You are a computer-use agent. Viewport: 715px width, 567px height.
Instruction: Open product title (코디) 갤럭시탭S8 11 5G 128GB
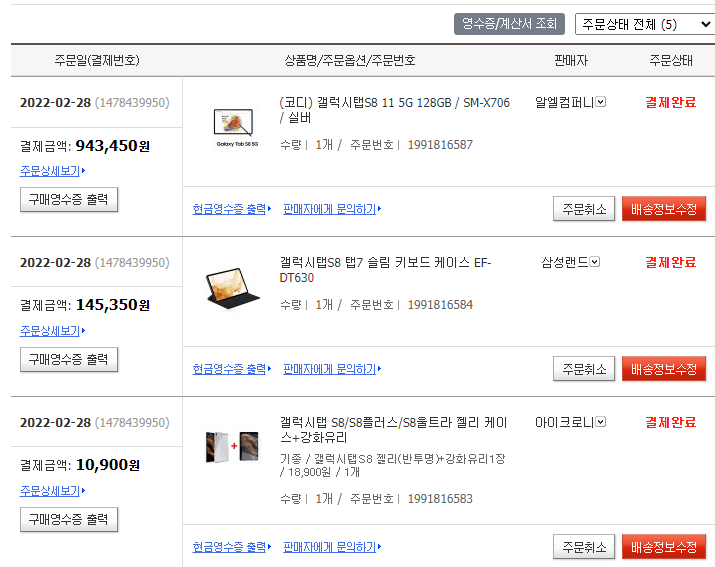click(x=394, y=110)
